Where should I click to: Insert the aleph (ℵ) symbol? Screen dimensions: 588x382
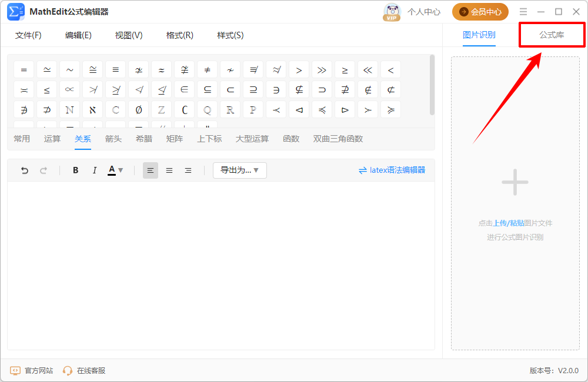[93, 110]
